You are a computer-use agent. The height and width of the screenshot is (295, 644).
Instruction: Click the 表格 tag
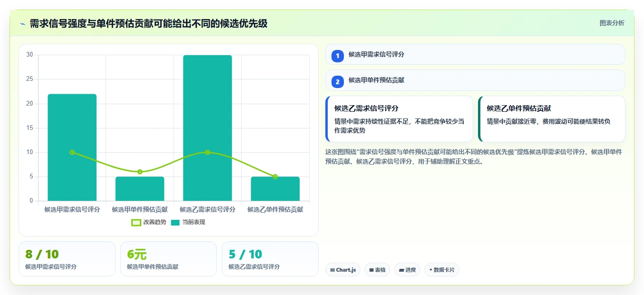(x=377, y=270)
